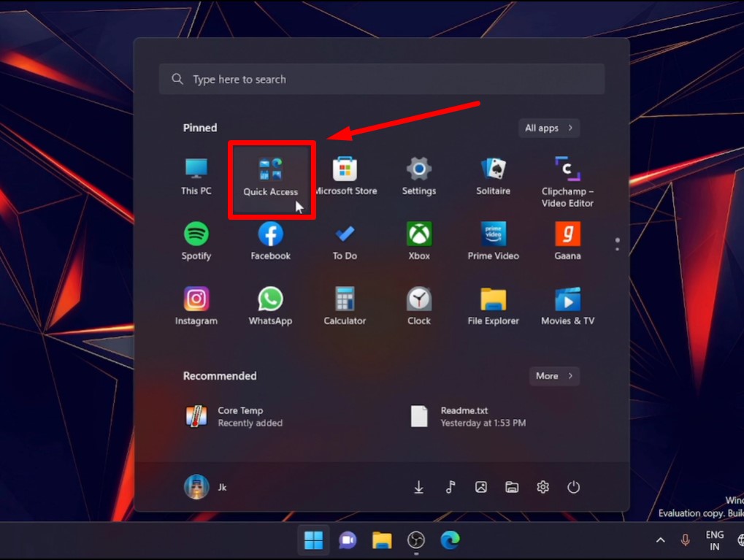
Task: Open pinned File Explorer app
Action: pyautogui.click(x=493, y=307)
